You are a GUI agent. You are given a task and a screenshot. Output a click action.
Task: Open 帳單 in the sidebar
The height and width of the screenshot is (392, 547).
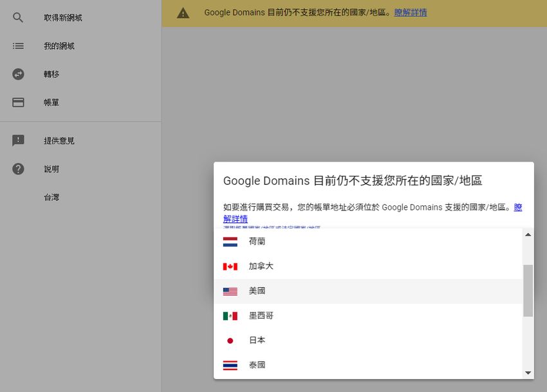(x=51, y=102)
